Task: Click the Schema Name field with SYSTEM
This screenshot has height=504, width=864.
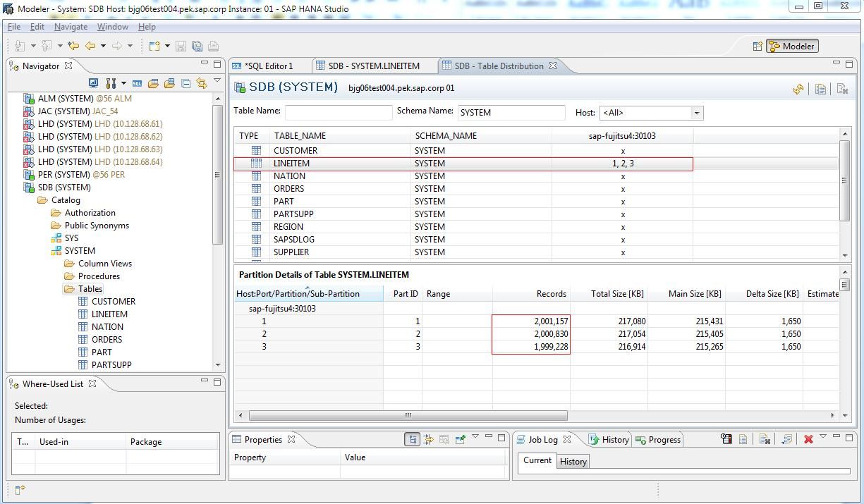Action: tap(511, 112)
